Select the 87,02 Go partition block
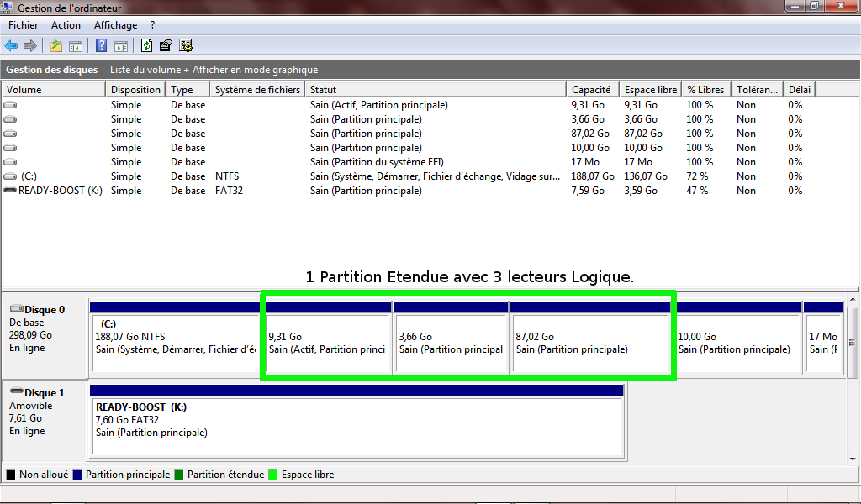 pyautogui.click(x=589, y=343)
